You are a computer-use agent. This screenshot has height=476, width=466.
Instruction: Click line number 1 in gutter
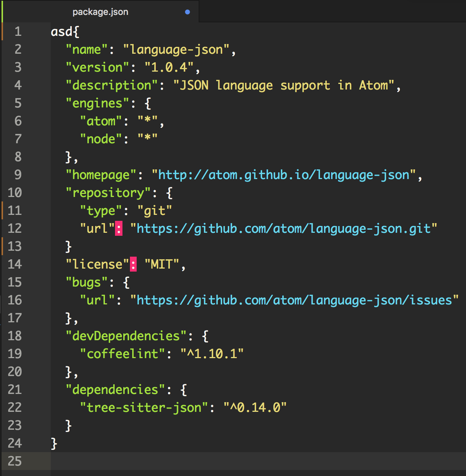tap(18, 32)
